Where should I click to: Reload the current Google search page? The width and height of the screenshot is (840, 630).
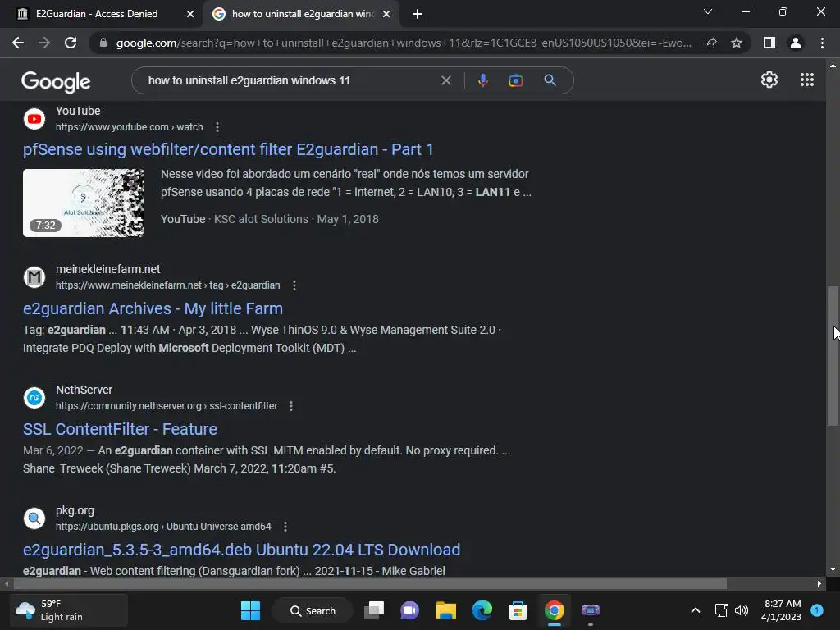71,43
